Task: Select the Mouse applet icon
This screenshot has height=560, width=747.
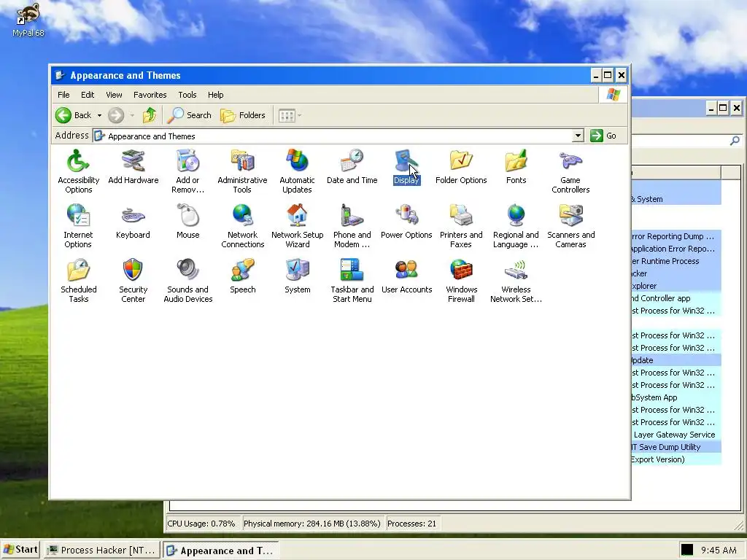Action: 187,222
